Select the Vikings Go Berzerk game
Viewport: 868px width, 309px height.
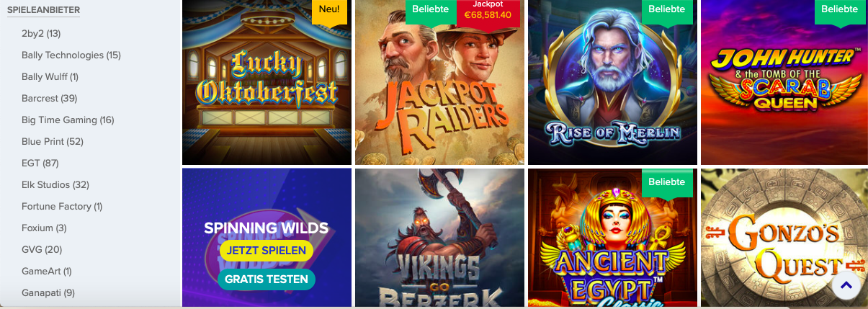point(439,238)
